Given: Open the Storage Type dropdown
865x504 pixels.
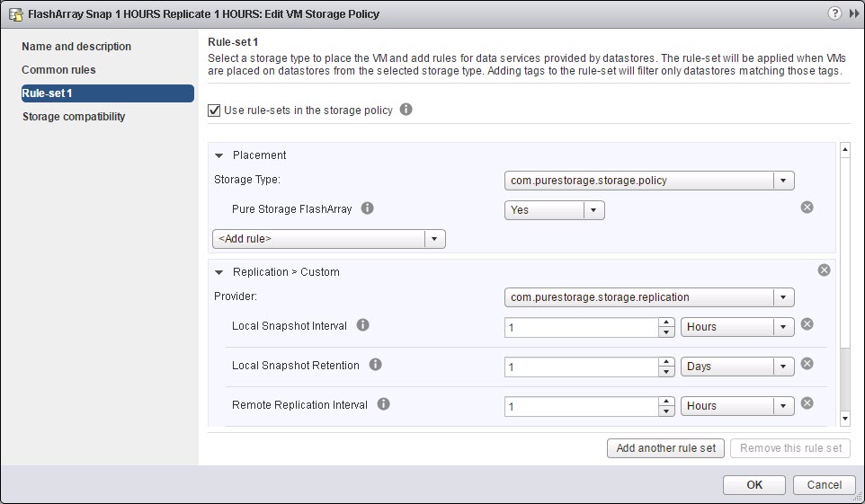Looking at the screenshot, I should [x=649, y=181].
